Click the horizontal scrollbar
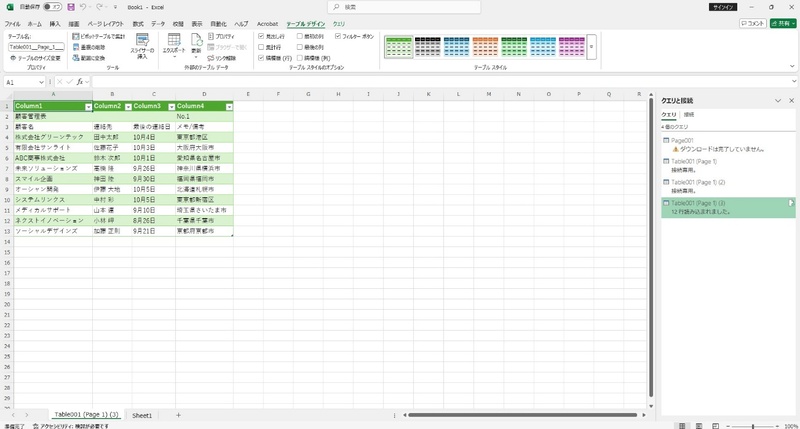 (x=522, y=415)
